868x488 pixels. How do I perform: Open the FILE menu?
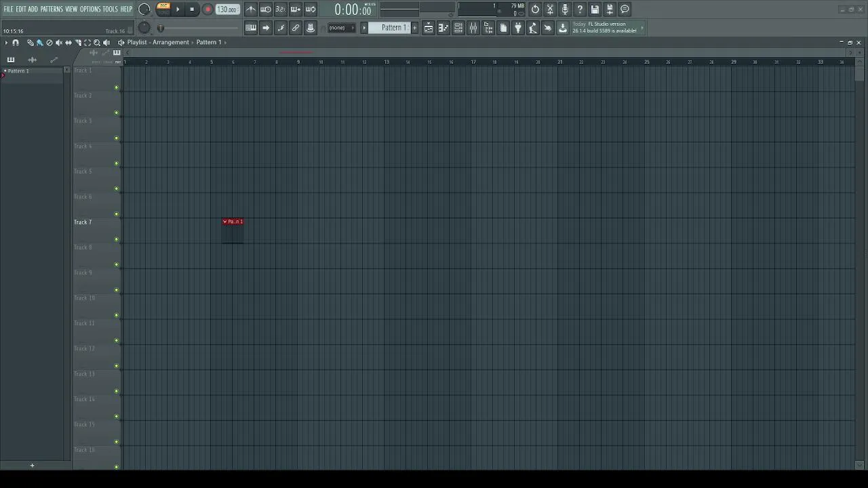click(x=8, y=9)
